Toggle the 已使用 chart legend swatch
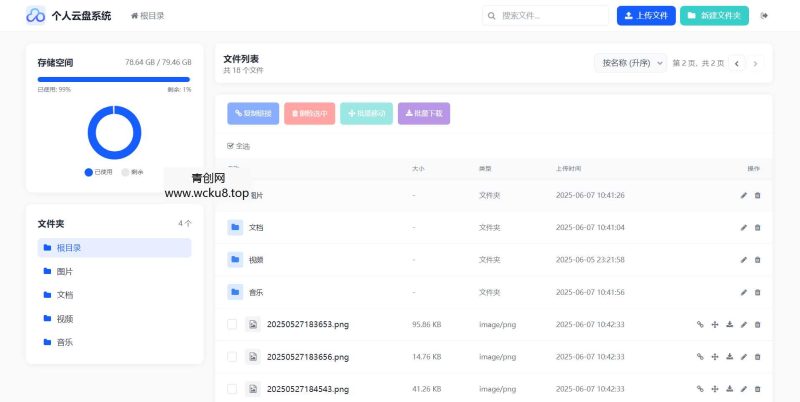 tap(89, 172)
